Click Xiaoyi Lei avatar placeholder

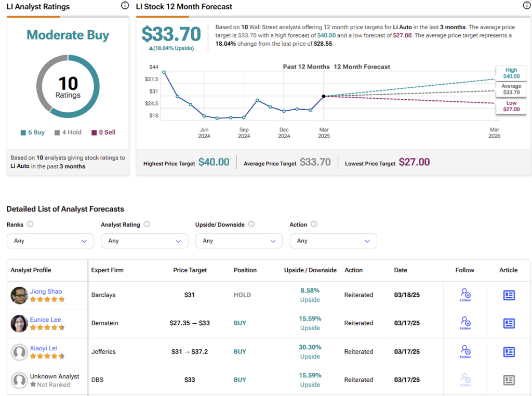[19, 352]
